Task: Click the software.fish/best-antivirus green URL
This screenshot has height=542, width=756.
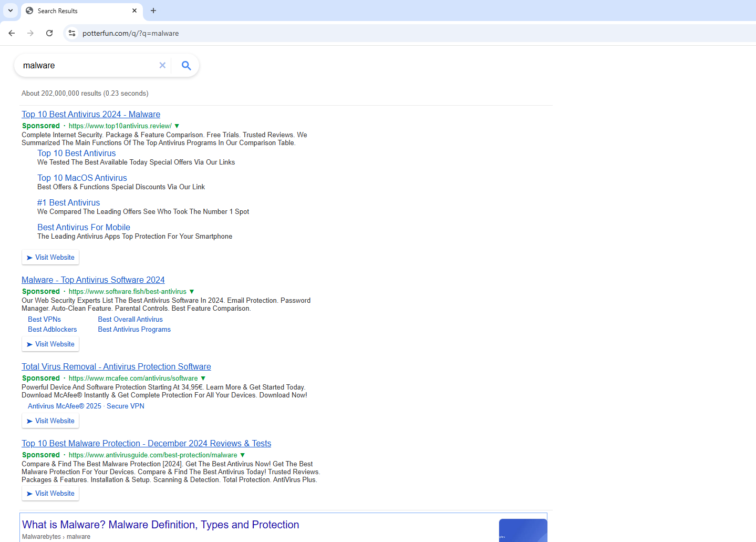Action: tap(127, 292)
